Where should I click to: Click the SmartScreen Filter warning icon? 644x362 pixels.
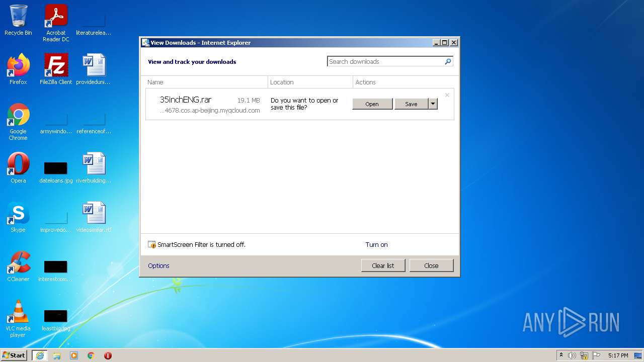[x=152, y=245]
